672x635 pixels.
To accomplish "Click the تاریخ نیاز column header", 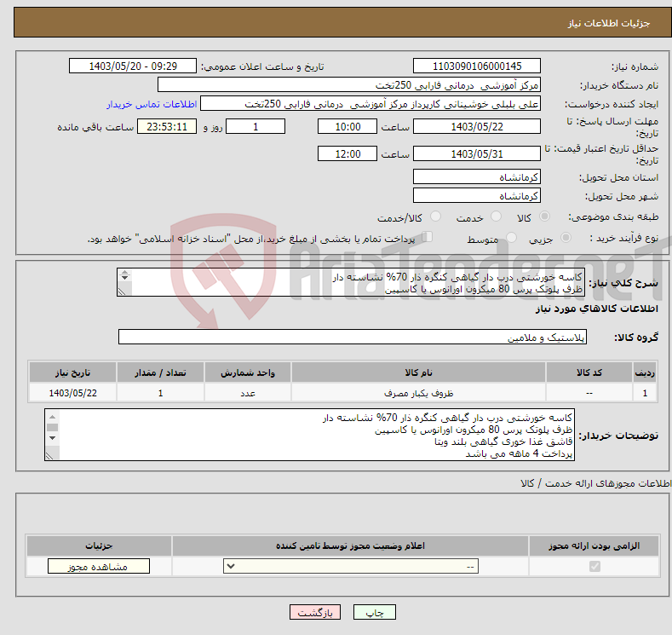I will pyautogui.click(x=72, y=372).
